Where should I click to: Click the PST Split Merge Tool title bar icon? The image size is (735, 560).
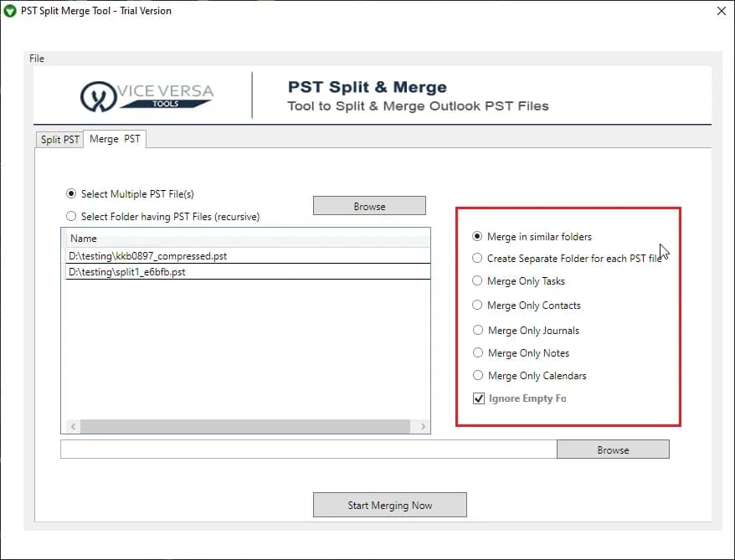pyautogui.click(x=9, y=11)
